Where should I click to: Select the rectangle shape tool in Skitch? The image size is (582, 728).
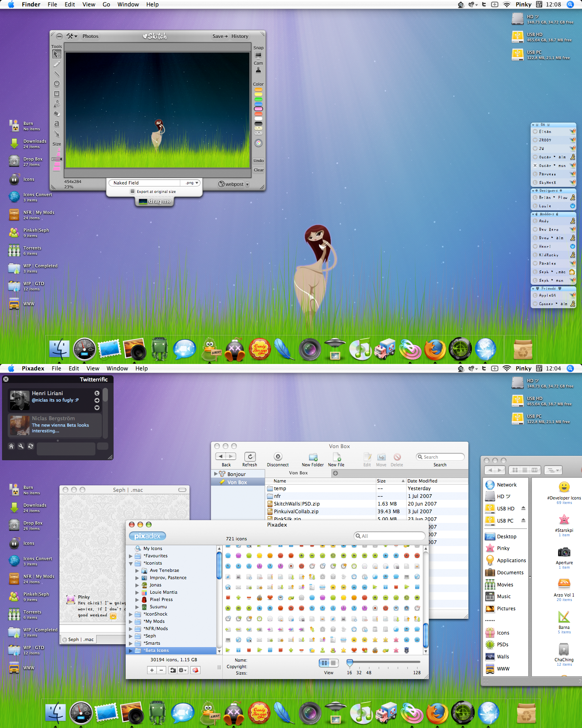click(x=57, y=94)
